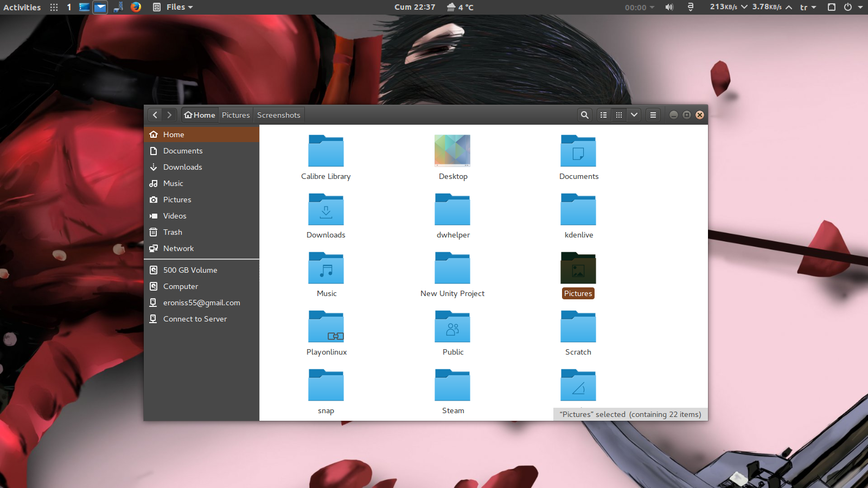This screenshot has width=868, height=488.
Task: Select the Desktop folder thumbnail
Action: click(452, 151)
